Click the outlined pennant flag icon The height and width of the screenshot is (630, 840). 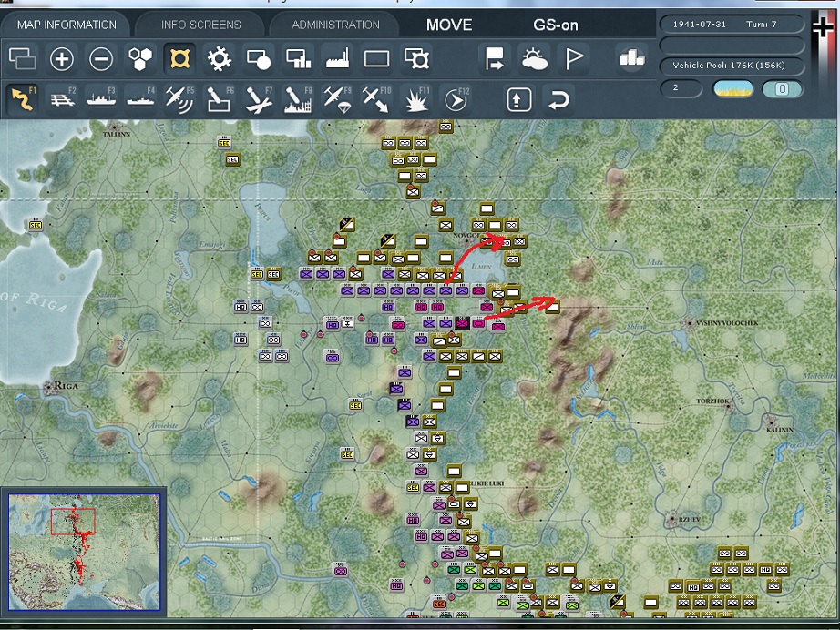574,58
